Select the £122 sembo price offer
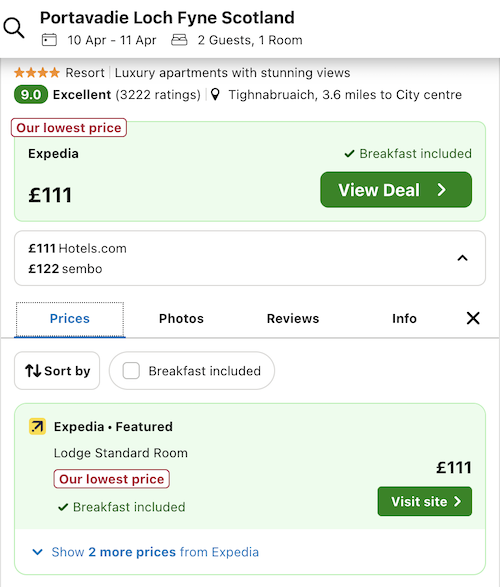This screenshot has height=587, width=500. (x=65, y=269)
